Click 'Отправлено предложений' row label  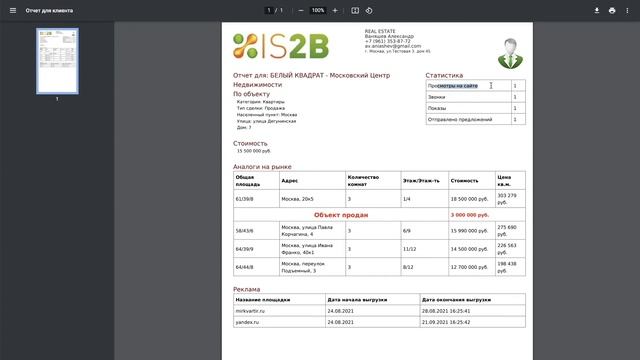(x=460, y=120)
